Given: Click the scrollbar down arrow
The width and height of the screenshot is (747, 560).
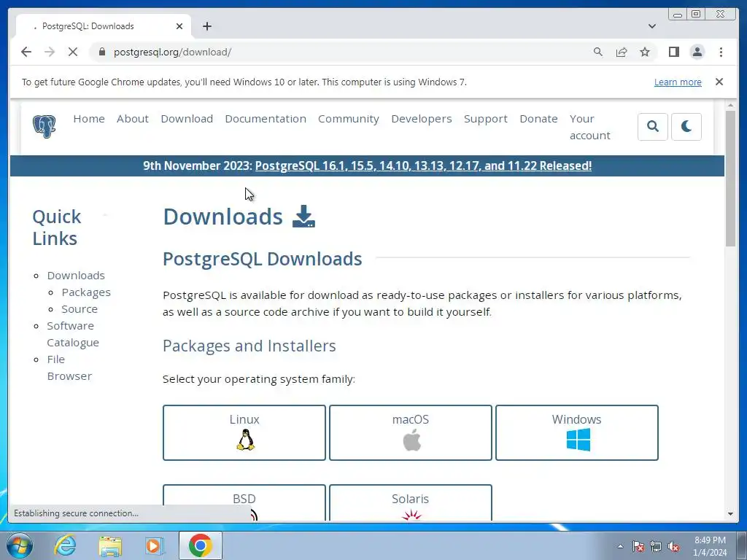Looking at the screenshot, I should tap(730, 514).
